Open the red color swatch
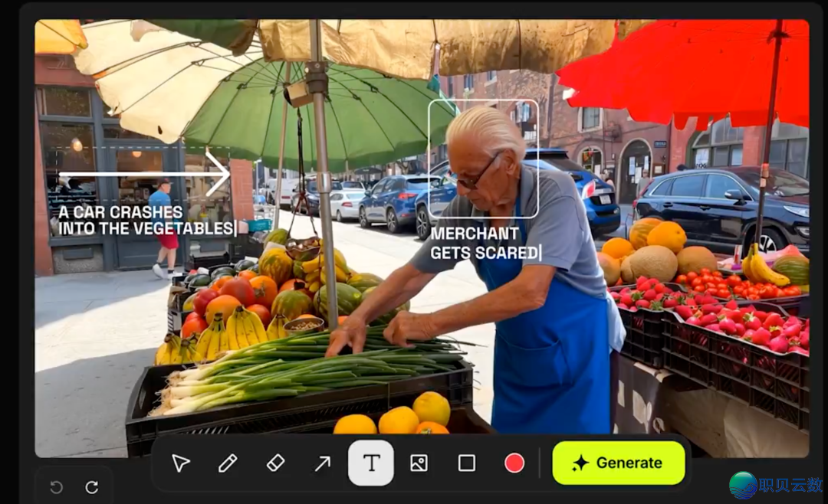Screen dimensions: 828x504 click(x=514, y=463)
